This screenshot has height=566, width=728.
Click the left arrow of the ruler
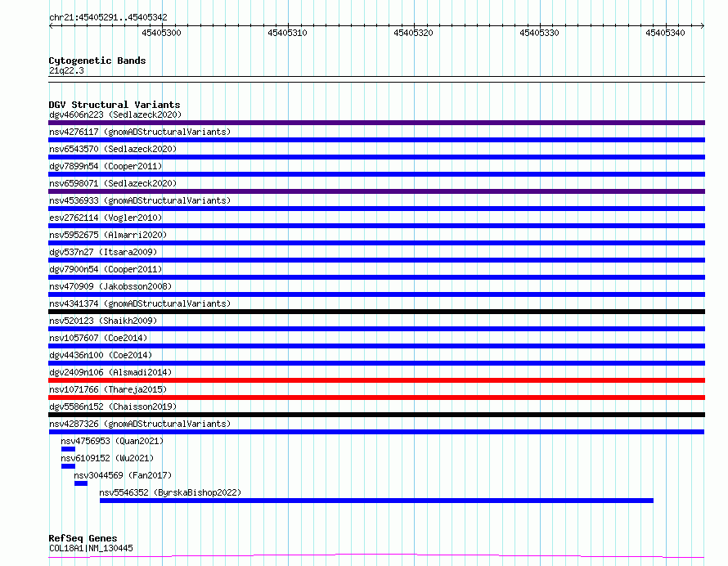[x=51, y=25]
